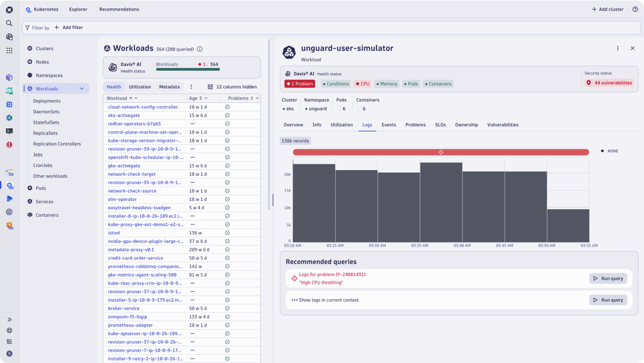Click the Davis AI icon in Workloads card

112,67
